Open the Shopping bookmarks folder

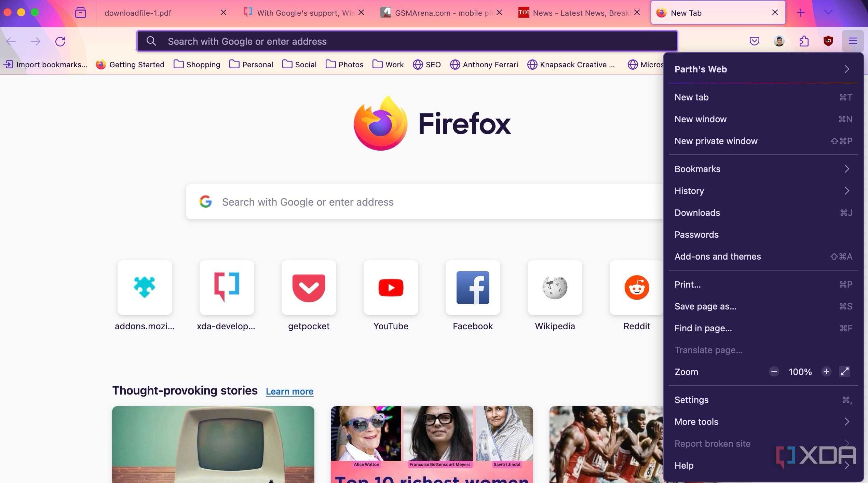197,65
